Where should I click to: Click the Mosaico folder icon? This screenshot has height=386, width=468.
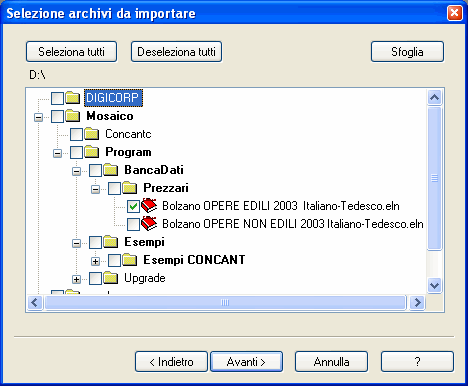[72, 116]
